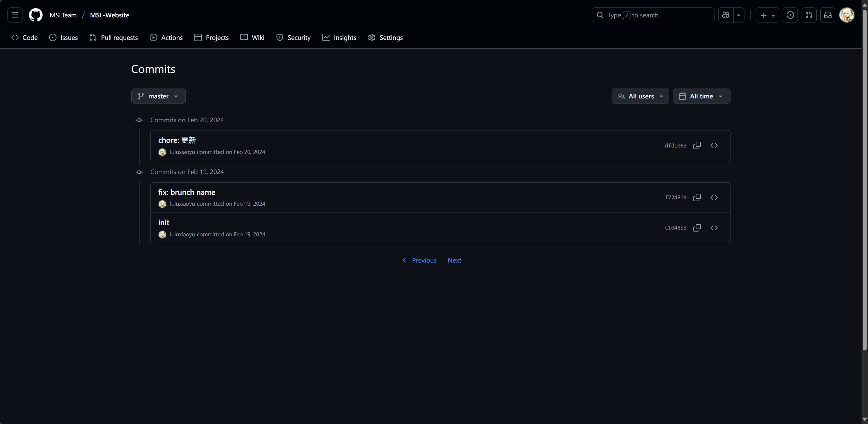
Task: Focus the 'Type / to search' field
Action: pyautogui.click(x=653, y=15)
